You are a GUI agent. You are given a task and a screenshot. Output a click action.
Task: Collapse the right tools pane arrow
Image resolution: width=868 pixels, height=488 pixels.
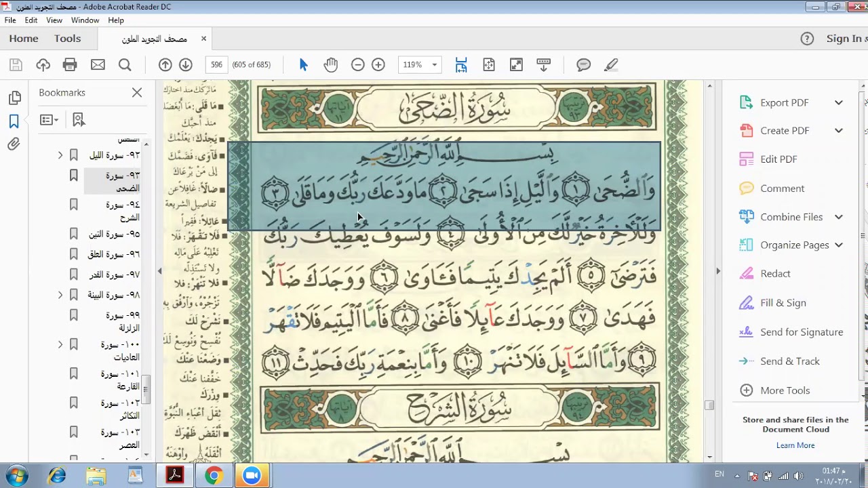[718, 271]
